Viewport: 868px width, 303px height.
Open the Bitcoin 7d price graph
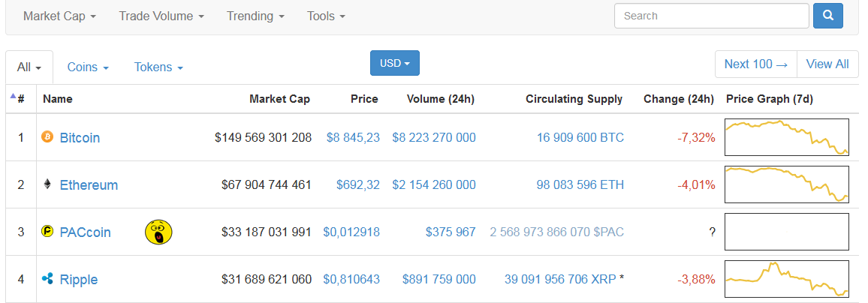pos(787,137)
